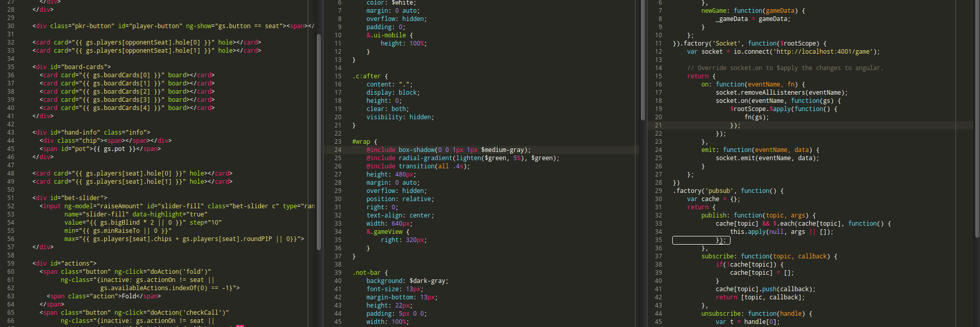
Task: Click the max players[seat].chips attribute line
Action: pyautogui.click(x=184, y=239)
